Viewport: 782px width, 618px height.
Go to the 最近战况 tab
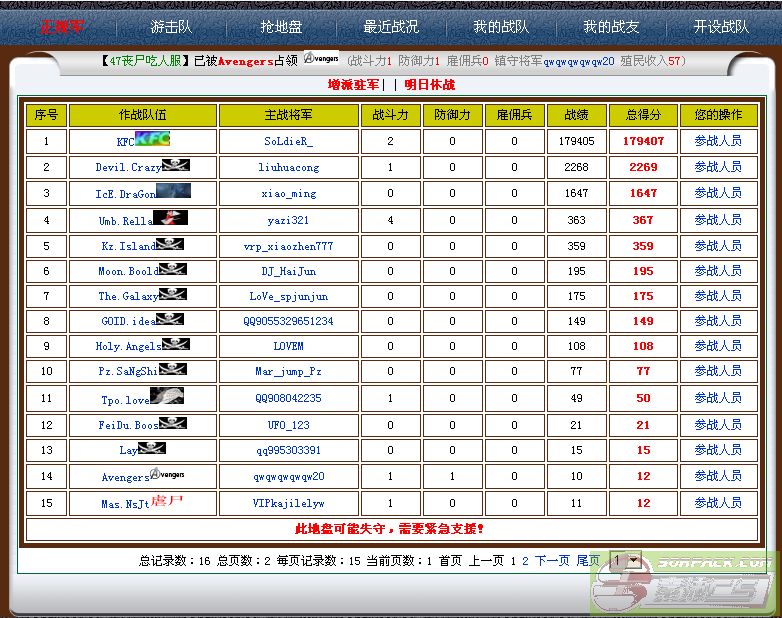391,27
